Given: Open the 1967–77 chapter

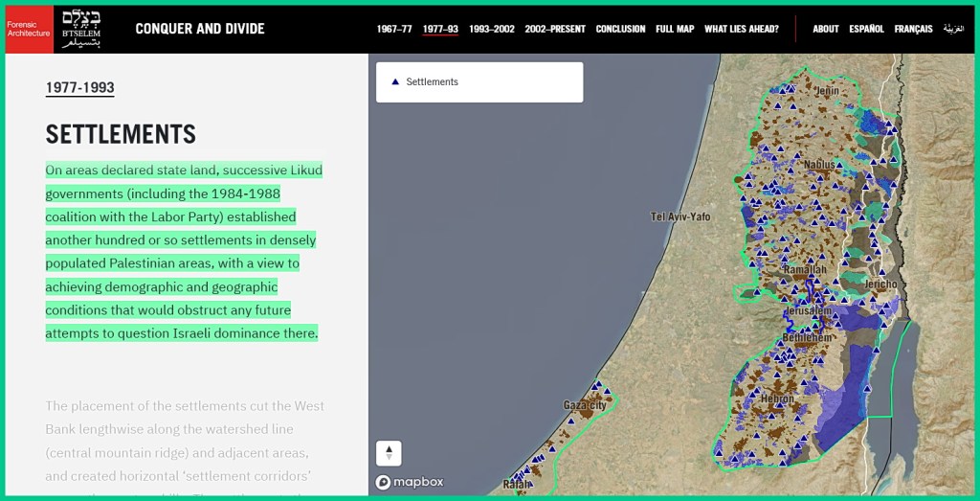Looking at the screenshot, I should [x=394, y=29].
